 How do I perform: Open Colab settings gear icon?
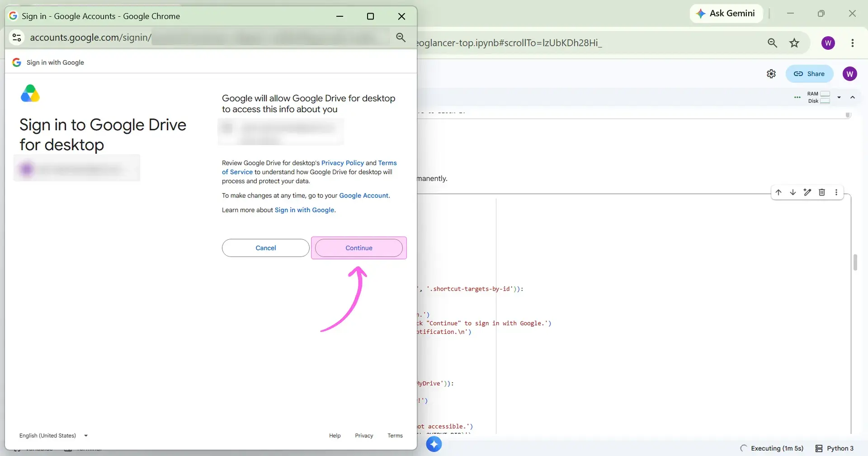pyautogui.click(x=771, y=74)
